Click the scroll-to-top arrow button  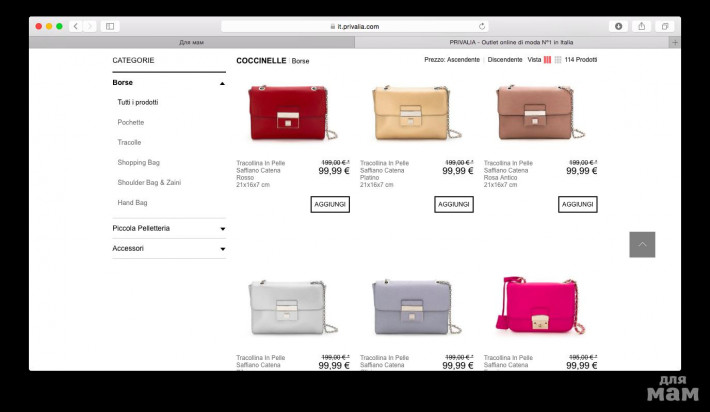(642, 244)
